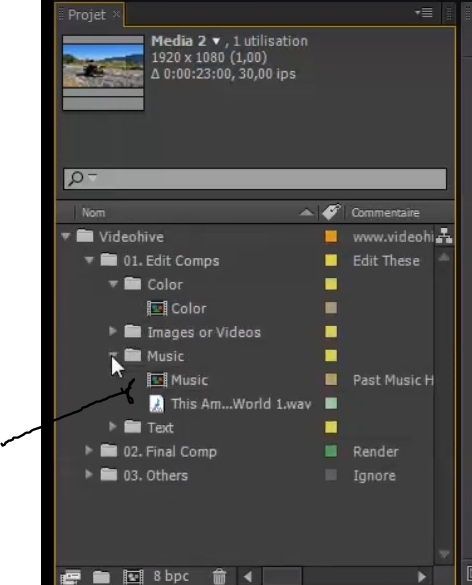Click the www.videohi comment text
This screenshot has width=472, height=585.
click(x=393, y=237)
